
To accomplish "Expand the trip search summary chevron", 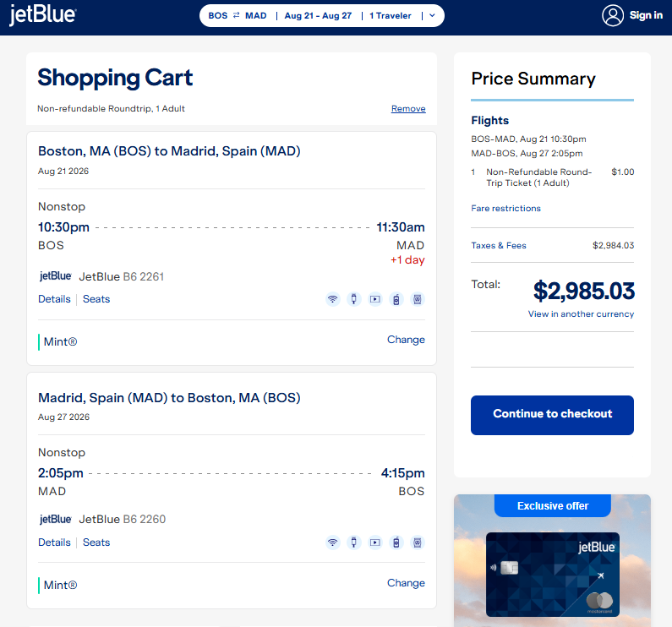I will (x=432, y=15).
